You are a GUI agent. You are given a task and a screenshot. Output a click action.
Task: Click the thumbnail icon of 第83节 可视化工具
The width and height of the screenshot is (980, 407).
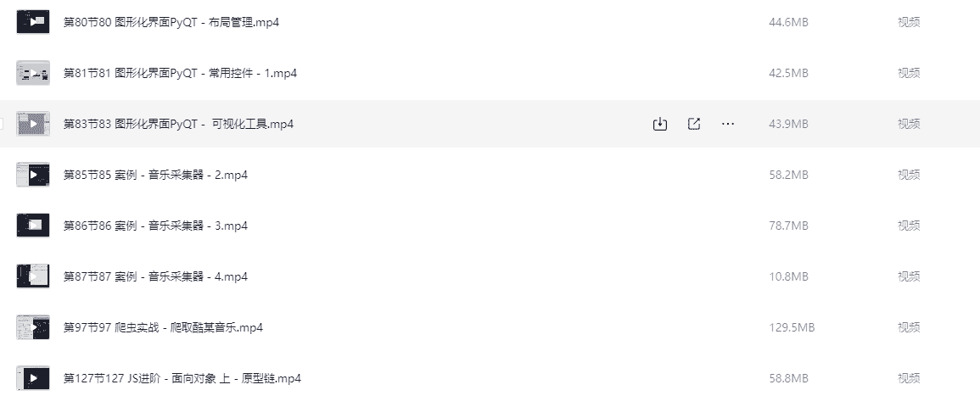pyautogui.click(x=33, y=124)
